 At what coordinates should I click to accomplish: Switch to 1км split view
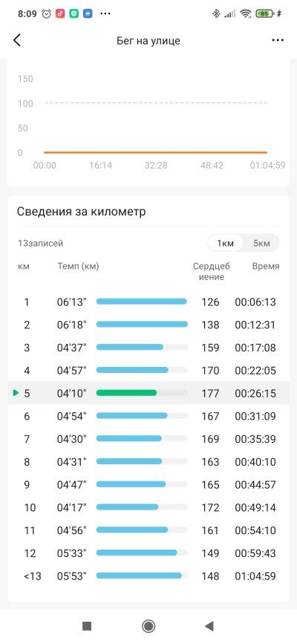coord(225,243)
